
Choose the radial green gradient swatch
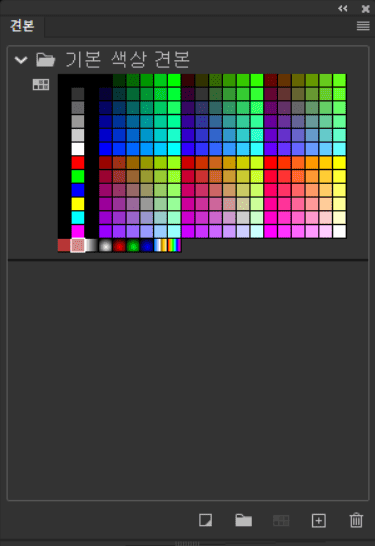point(133,245)
